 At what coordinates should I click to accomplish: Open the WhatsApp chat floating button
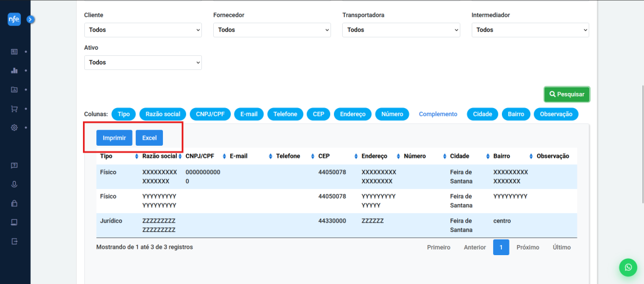(x=628, y=267)
